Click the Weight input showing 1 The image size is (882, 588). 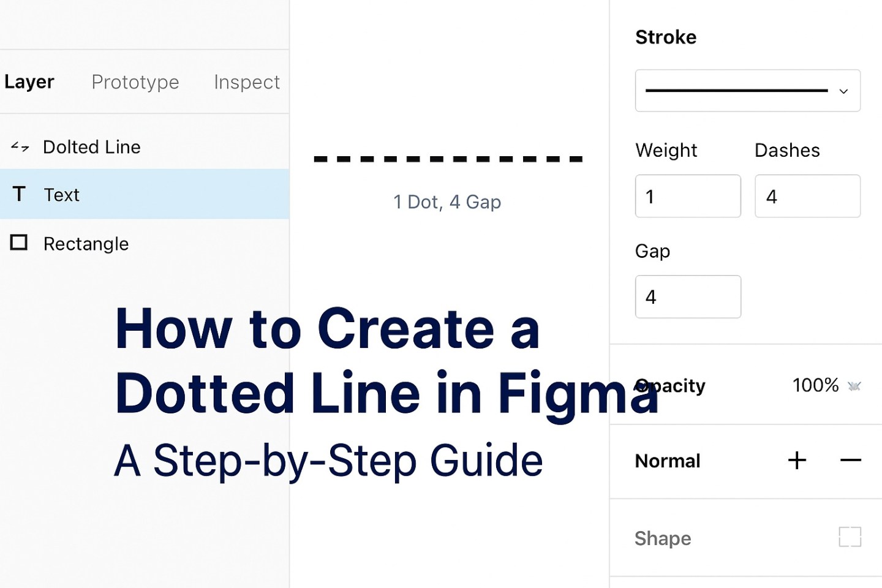(x=688, y=196)
